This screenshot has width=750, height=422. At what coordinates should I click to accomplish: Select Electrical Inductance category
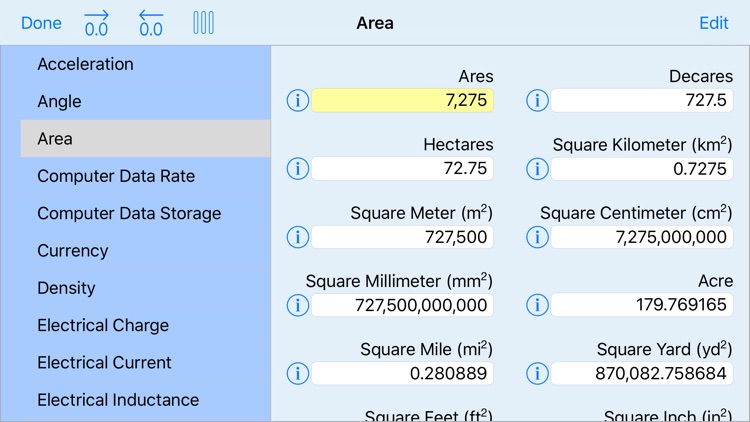pyautogui.click(x=145, y=400)
